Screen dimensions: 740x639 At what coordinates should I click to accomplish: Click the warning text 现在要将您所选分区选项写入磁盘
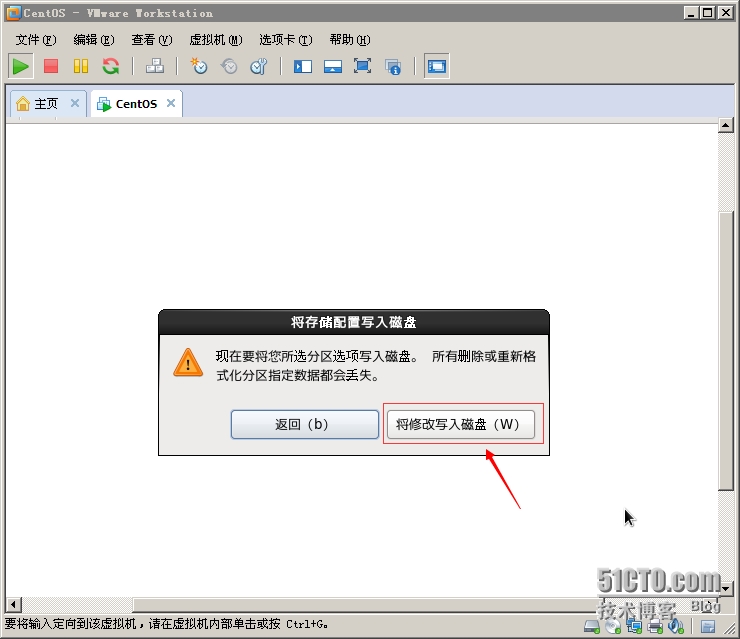317,356
